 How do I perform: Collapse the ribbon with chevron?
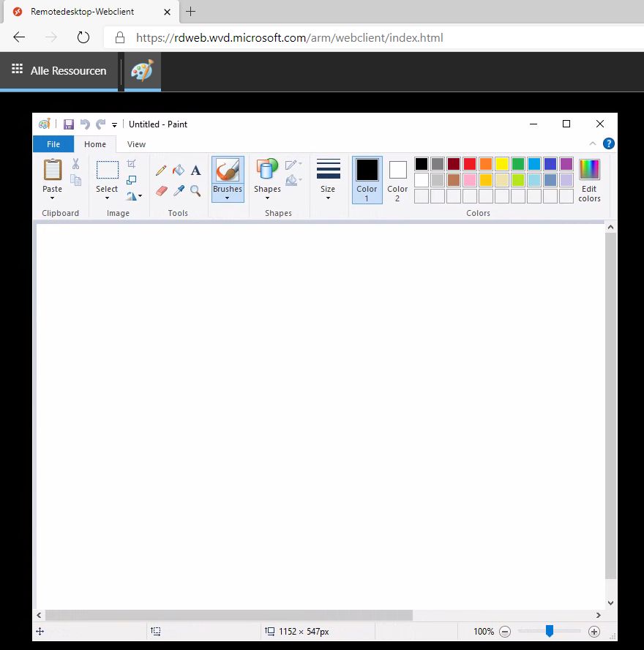pyautogui.click(x=593, y=143)
